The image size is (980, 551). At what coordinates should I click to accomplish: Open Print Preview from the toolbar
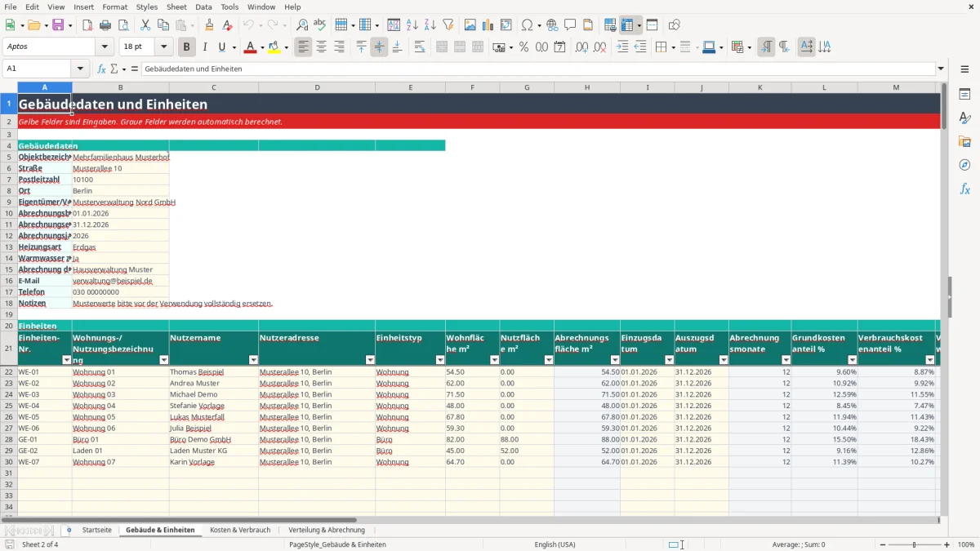[122, 25]
